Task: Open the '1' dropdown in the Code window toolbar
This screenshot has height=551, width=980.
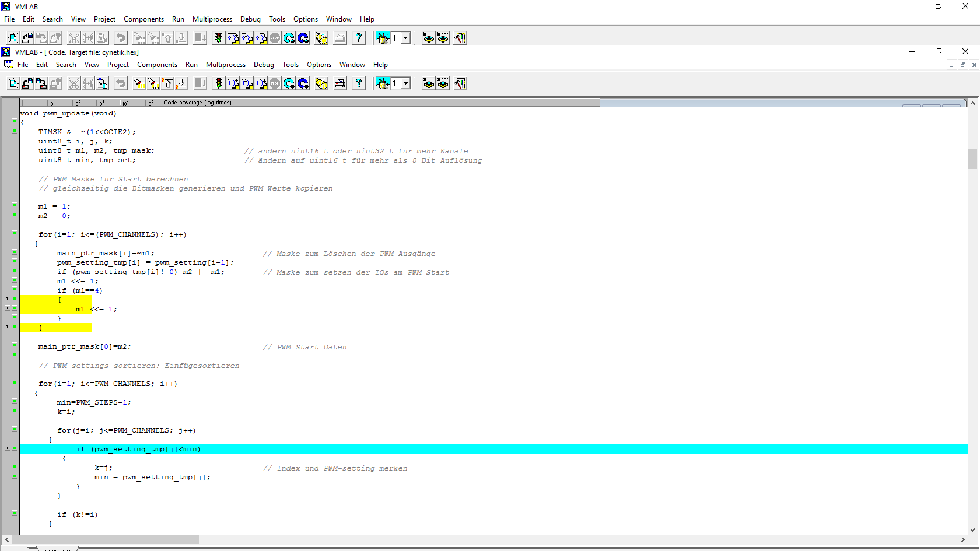Action: point(406,83)
